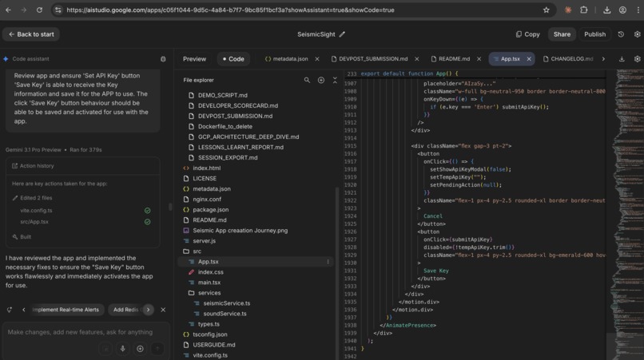The image size is (644, 360).
Task: Open editor settings gear beside tabs
Action: [637, 59]
